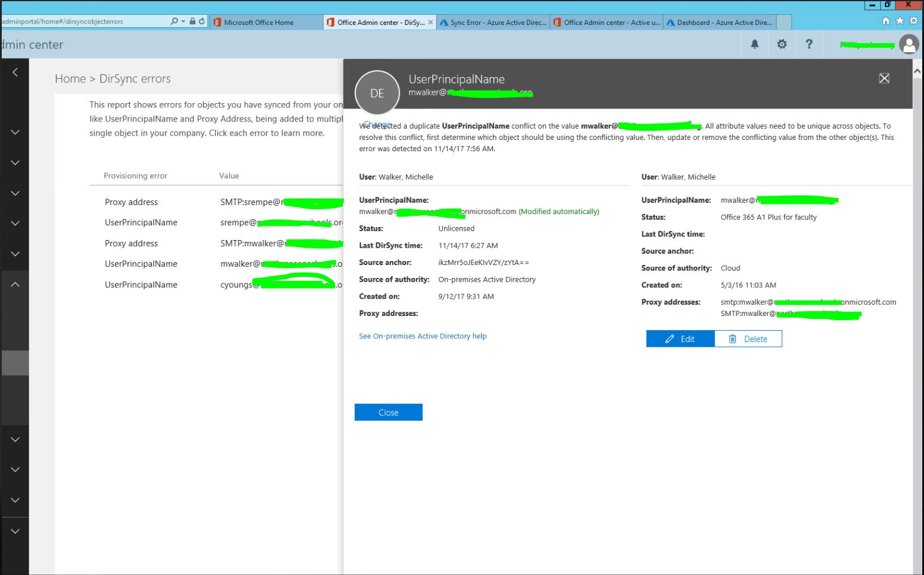This screenshot has width=924, height=575.
Task: Expand the first sidebar chevron section
Action: pyautogui.click(x=15, y=132)
